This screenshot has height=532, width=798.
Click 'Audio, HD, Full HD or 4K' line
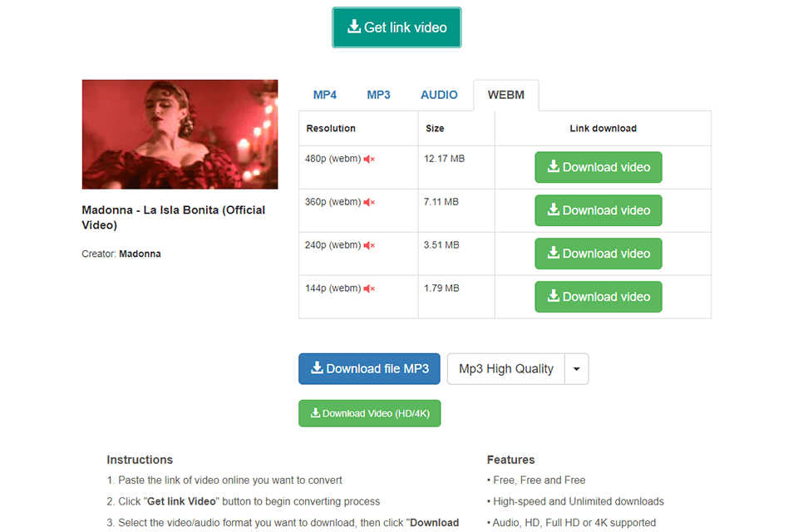click(572, 523)
